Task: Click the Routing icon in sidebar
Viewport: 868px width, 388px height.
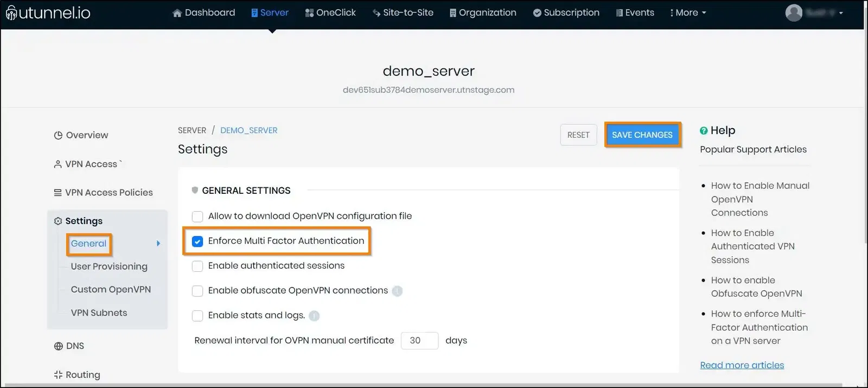Action: (x=58, y=374)
